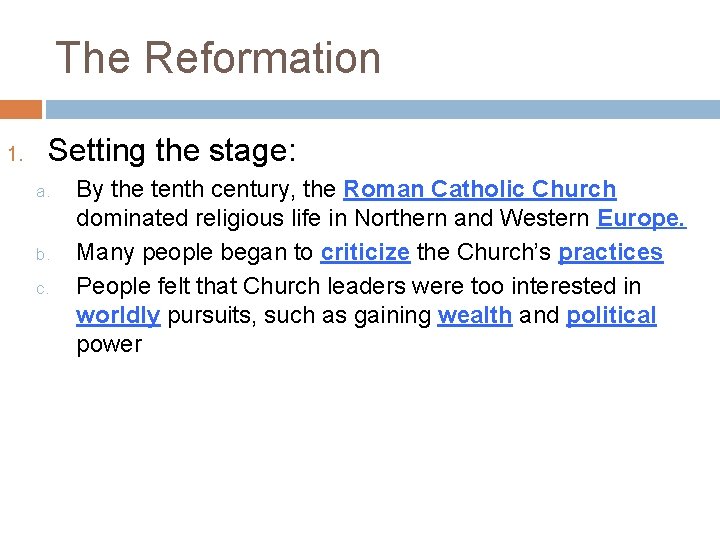Select the slide title The Reformation
This screenshot has height=540, width=720.
tap(218, 58)
